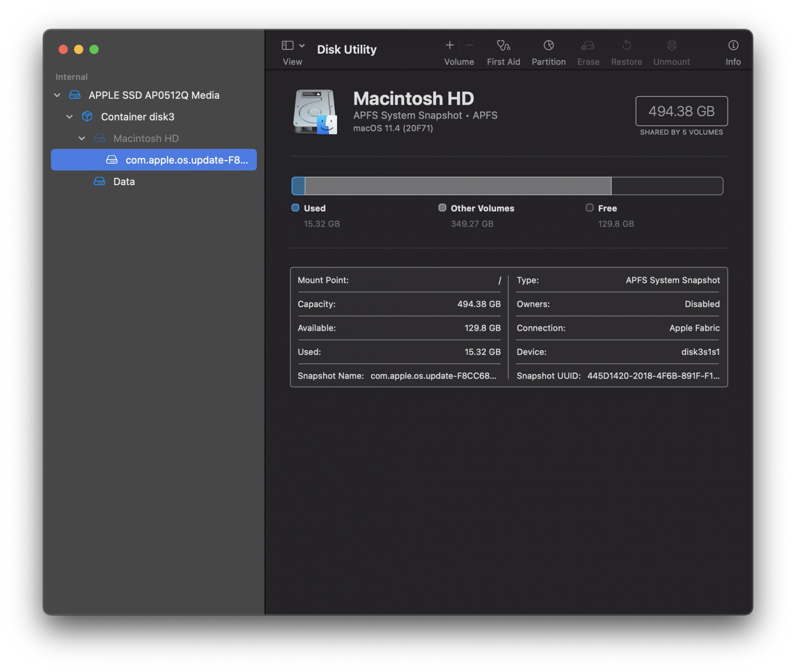Click the Restore arrow icon
Screen dimensions: 796x672
pyautogui.click(x=626, y=45)
